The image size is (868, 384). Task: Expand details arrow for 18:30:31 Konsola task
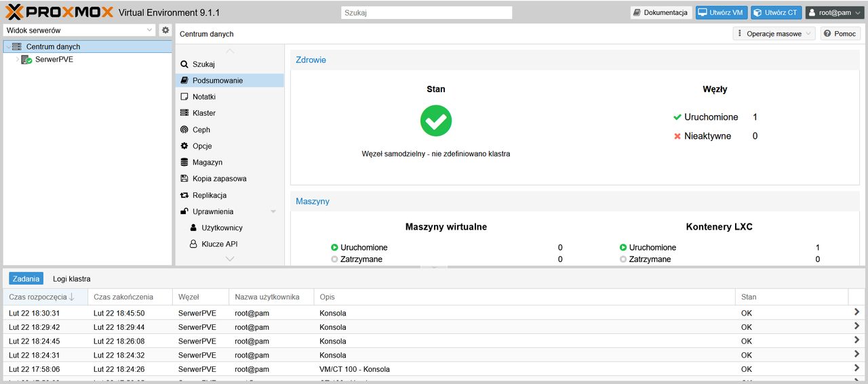pos(856,313)
